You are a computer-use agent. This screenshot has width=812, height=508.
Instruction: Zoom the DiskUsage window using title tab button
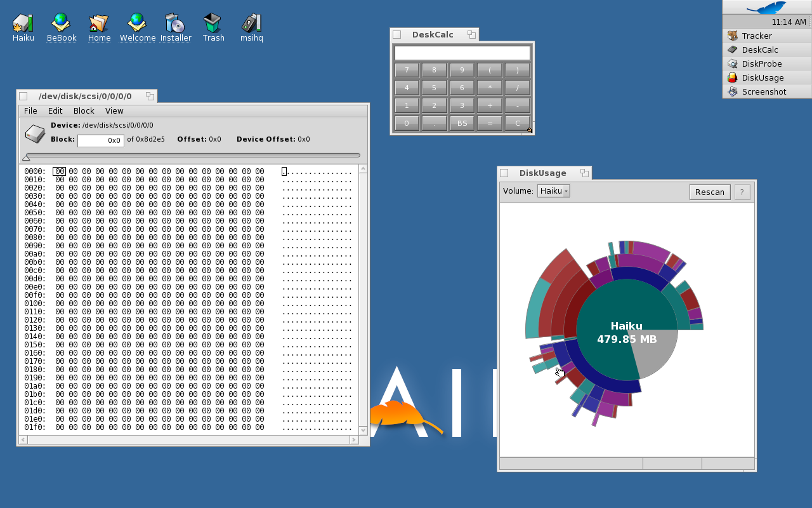click(584, 173)
